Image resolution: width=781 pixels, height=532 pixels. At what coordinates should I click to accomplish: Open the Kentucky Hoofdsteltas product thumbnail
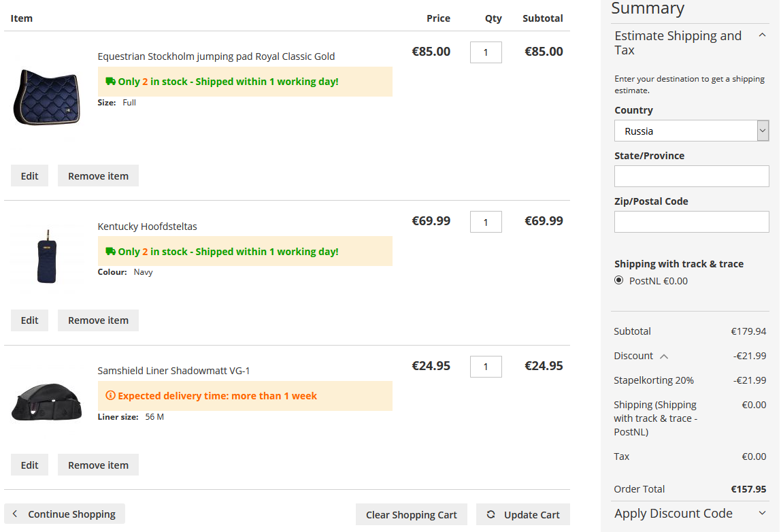[x=48, y=256]
